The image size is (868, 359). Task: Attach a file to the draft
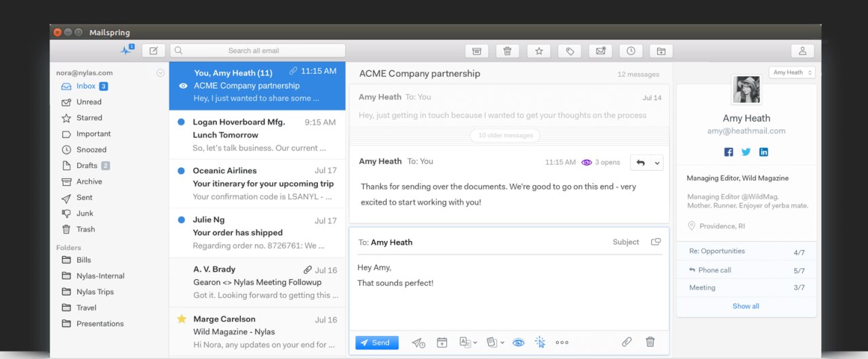[x=627, y=342]
